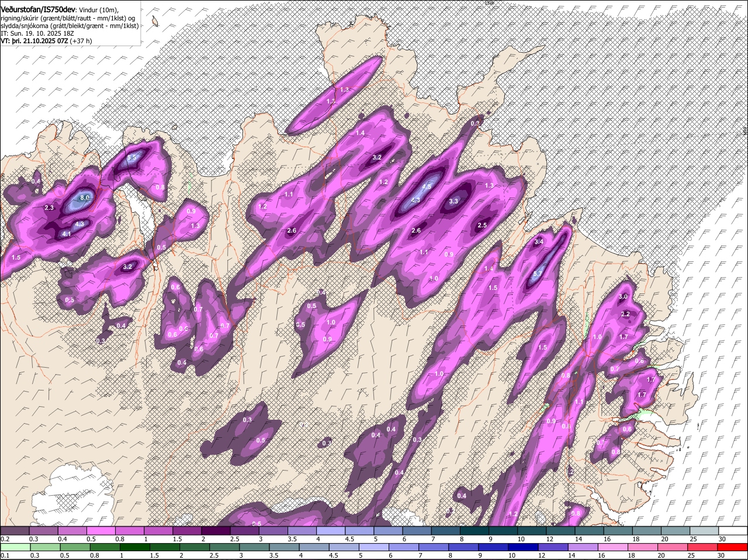Click the 2.6 value below 1.1 and 1.2
The width and height of the screenshot is (748, 560).
[x=292, y=230]
